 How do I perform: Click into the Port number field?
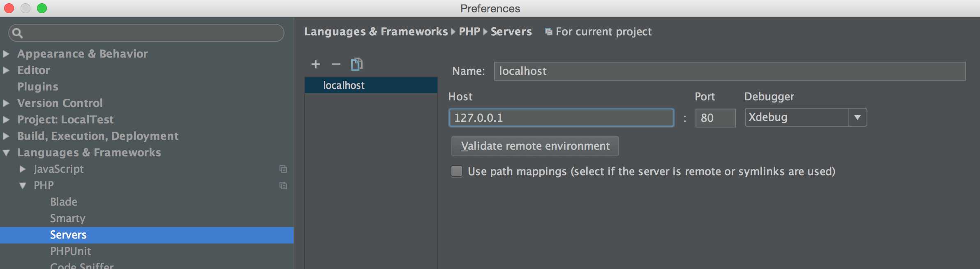tap(715, 118)
